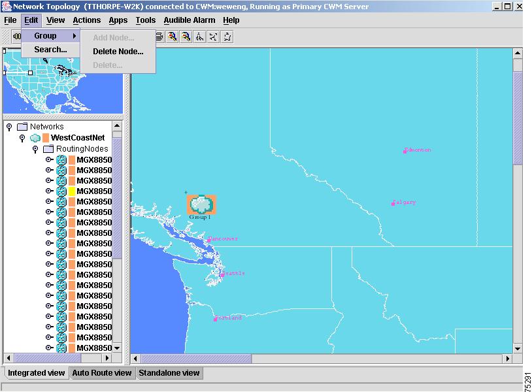Click the tree panel scroll down arrow
This screenshot has width=532, height=392.
tap(117, 348)
